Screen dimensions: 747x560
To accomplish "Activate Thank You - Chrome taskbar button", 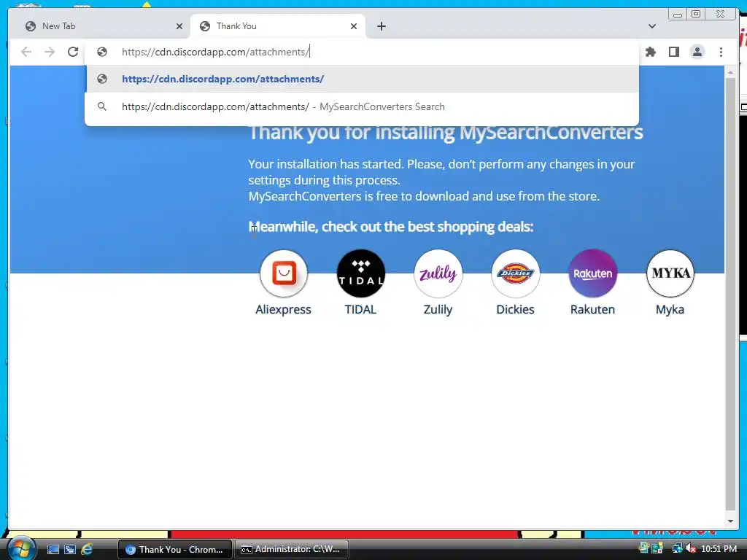I will 175,550.
